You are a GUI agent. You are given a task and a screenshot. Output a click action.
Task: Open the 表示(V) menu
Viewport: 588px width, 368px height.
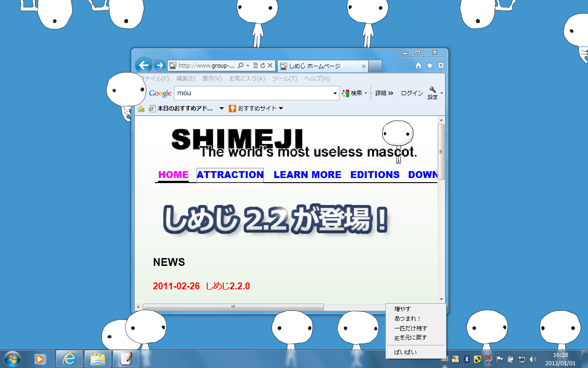[x=212, y=79]
